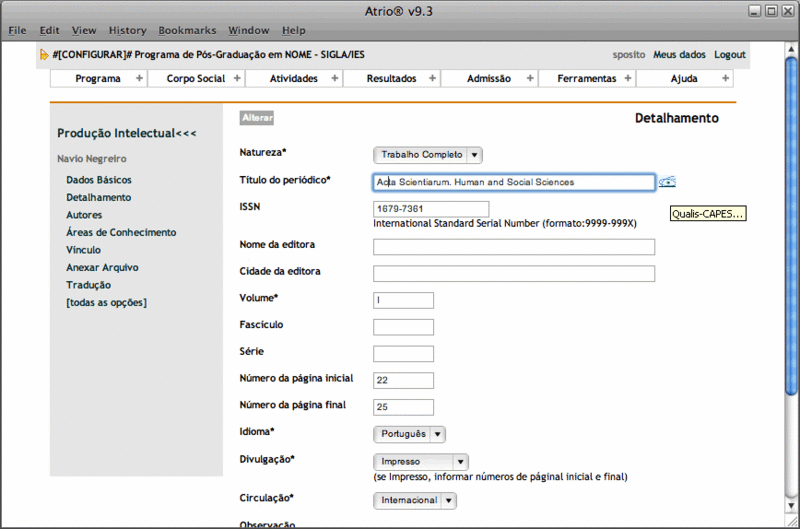The image size is (800, 529).
Task: Click the plus icon next to Ferramentas
Action: tap(628, 78)
